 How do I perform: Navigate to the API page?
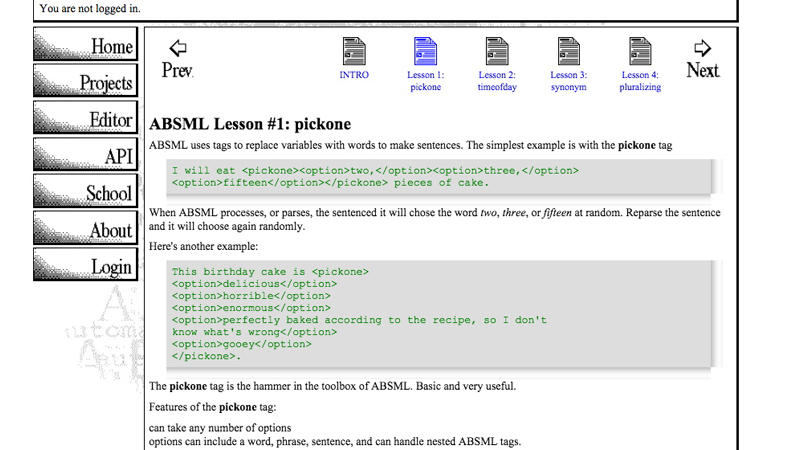tap(85, 156)
